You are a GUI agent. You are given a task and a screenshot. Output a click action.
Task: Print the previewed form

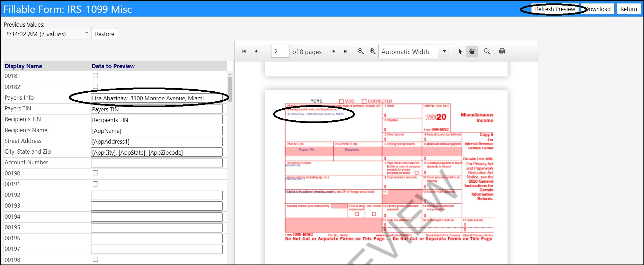click(x=502, y=52)
